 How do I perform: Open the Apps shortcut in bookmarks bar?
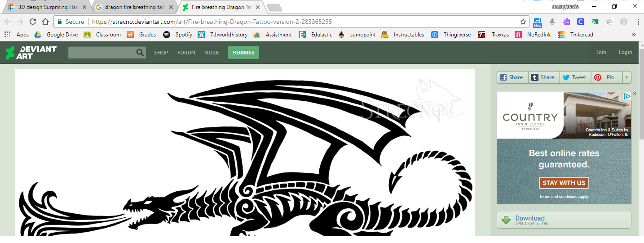17,35
